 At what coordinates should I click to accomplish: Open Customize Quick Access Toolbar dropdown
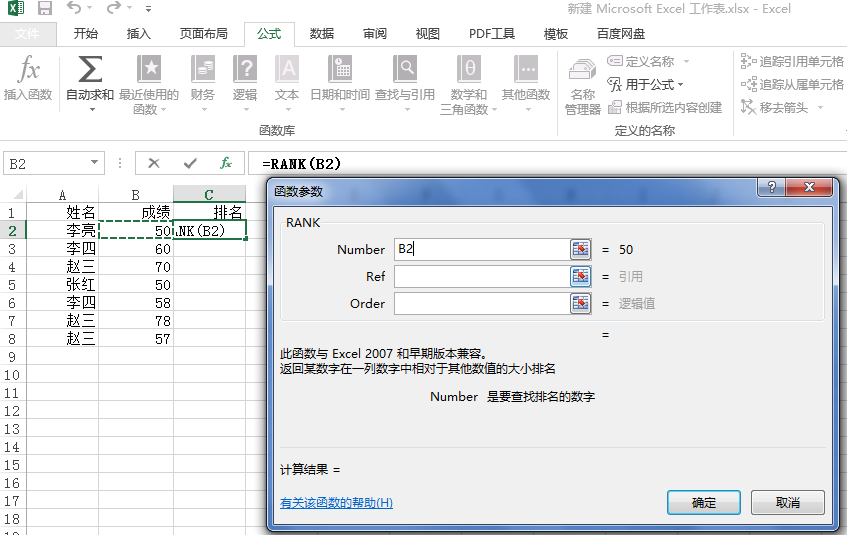149,9
